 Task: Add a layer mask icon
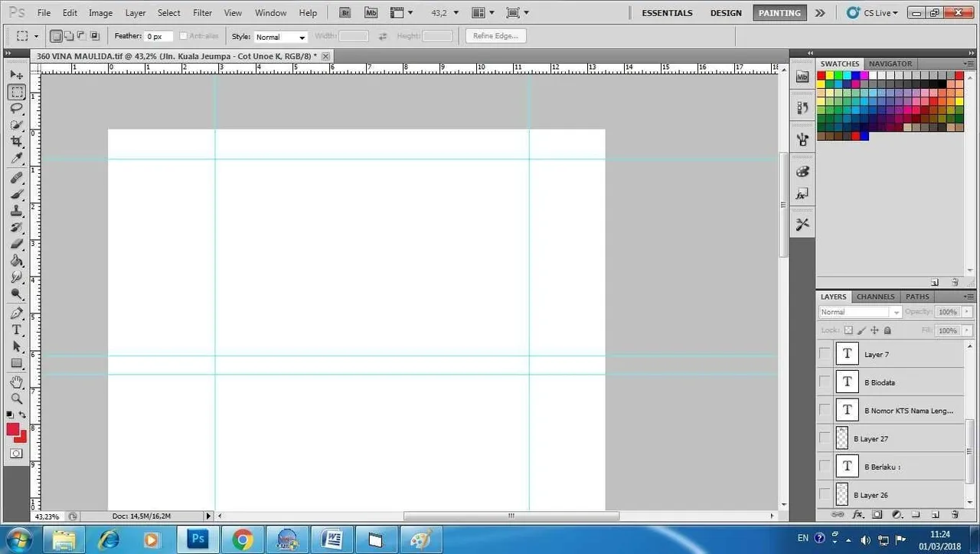877,515
